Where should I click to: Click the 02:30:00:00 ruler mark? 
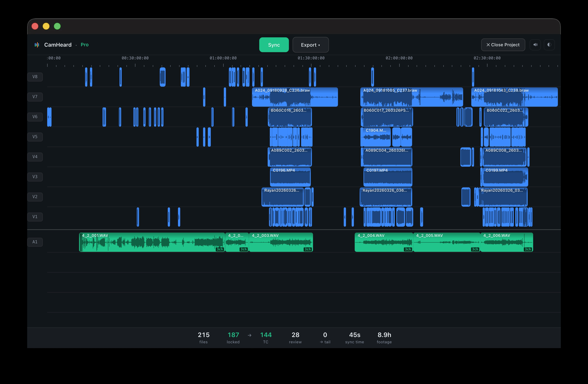(x=487, y=58)
